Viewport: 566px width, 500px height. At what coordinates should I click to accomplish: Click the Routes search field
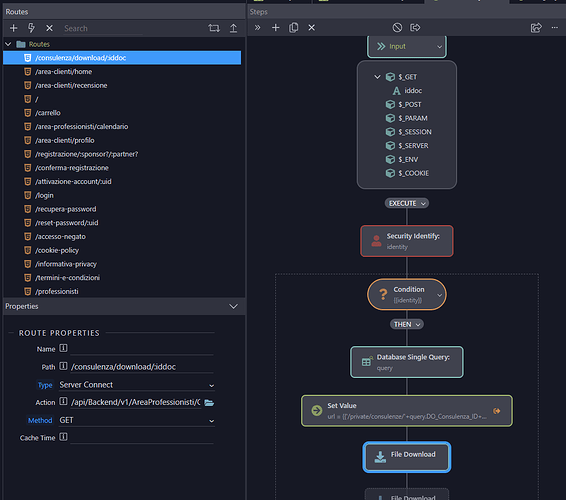tap(103, 29)
